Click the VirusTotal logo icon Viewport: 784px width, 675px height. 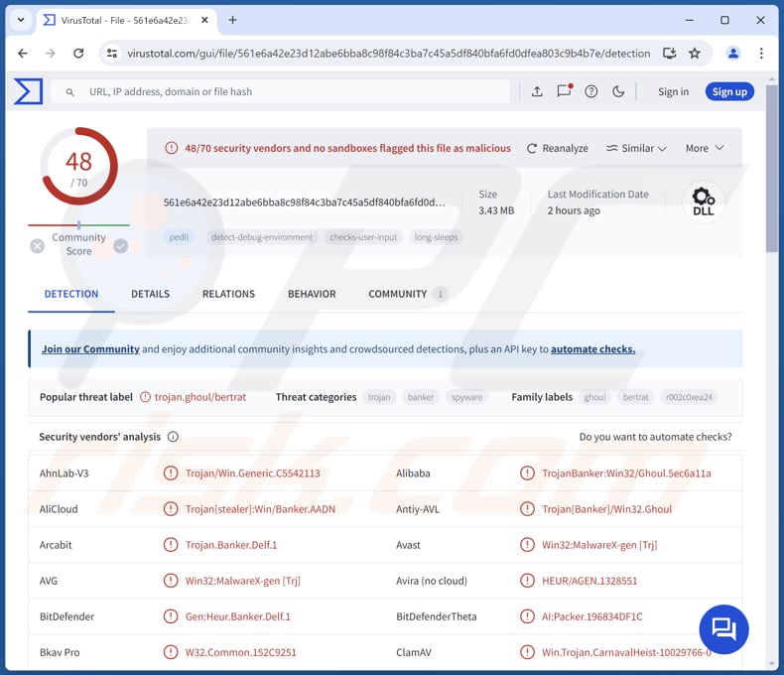pyautogui.click(x=29, y=91)
